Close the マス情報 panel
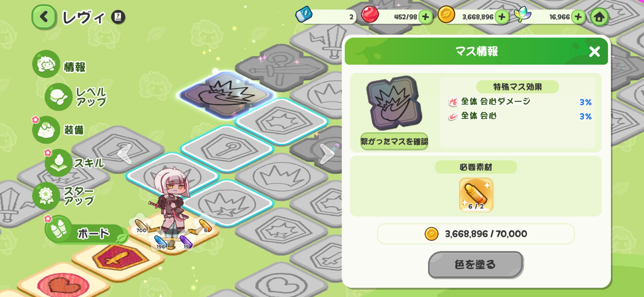644x297 pixels. 594,52
